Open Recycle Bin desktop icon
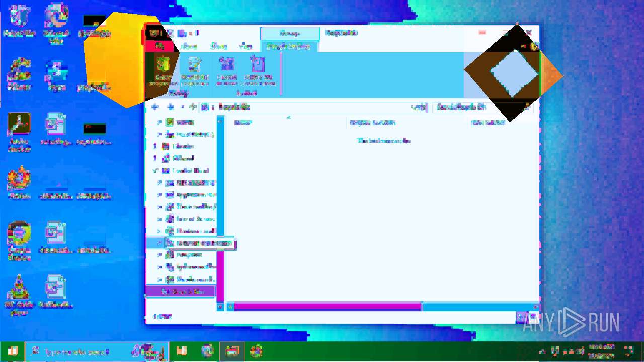This screenshot has width=644, height=362. click(19, 20)
